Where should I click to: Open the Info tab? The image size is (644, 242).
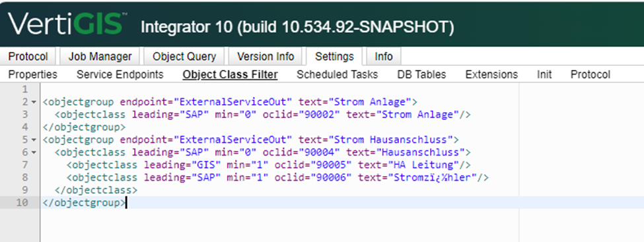[x=384, y=57]
